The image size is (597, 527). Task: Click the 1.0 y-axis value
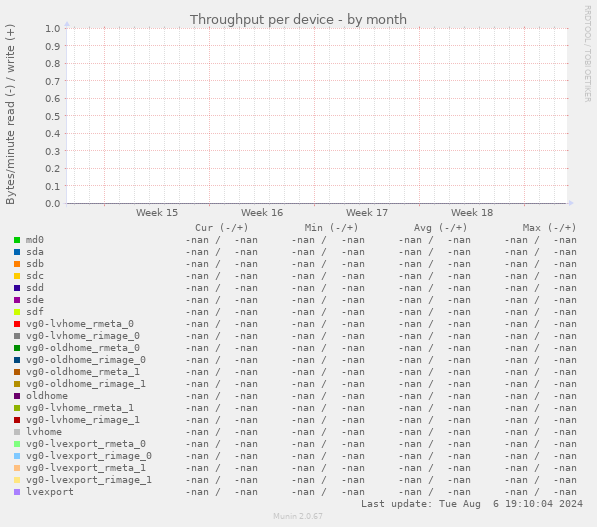pos(53,29)
